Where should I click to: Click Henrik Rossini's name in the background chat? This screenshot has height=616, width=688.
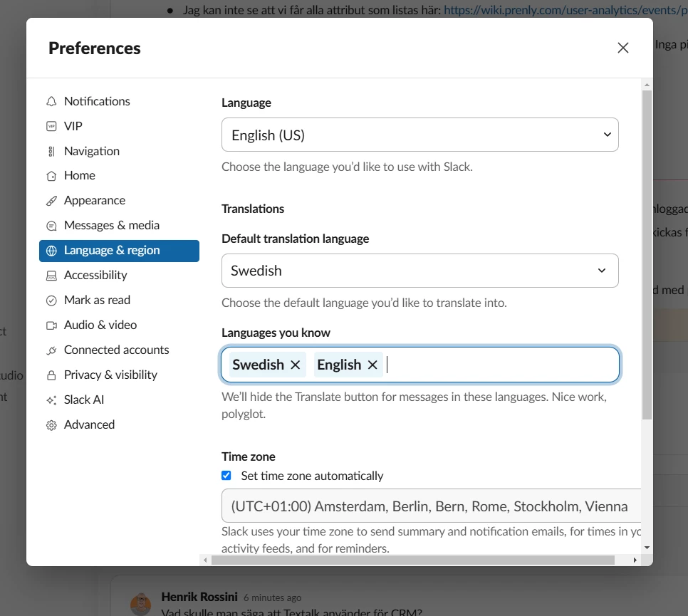coord(199,597)
